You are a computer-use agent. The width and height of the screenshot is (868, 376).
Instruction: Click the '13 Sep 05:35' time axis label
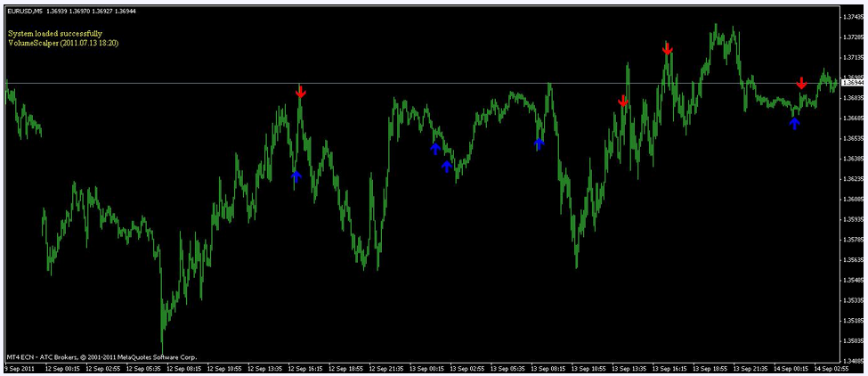coord(508,368)
